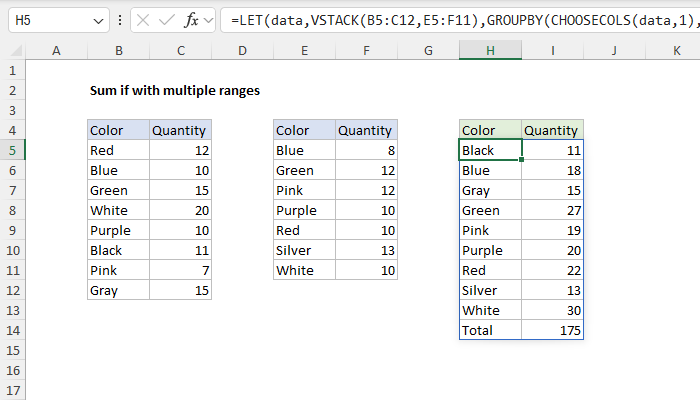Select cell E10 containing Silver
This screenshot has height=400, width=700.
tap(304, 250)
